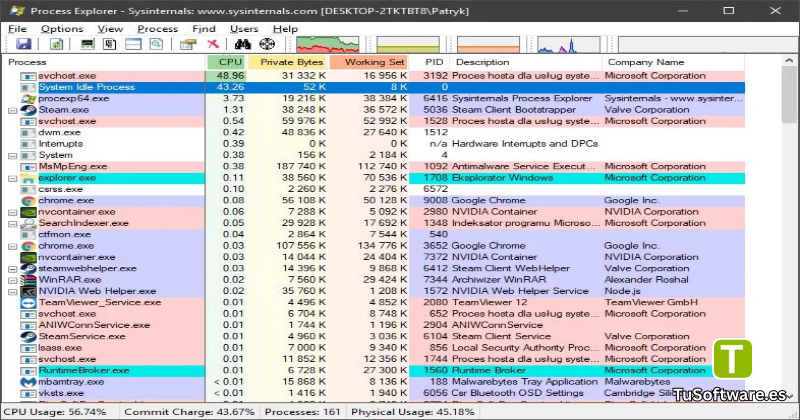
Task: Click the procexp64.exe process icon
Action: pyautogui.click(x=28, y=98)
